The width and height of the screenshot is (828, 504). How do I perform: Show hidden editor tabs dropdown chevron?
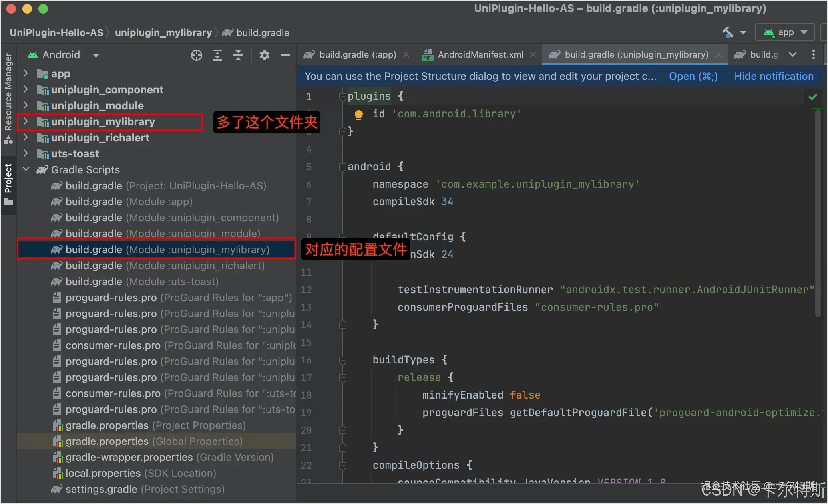(793, 55)
